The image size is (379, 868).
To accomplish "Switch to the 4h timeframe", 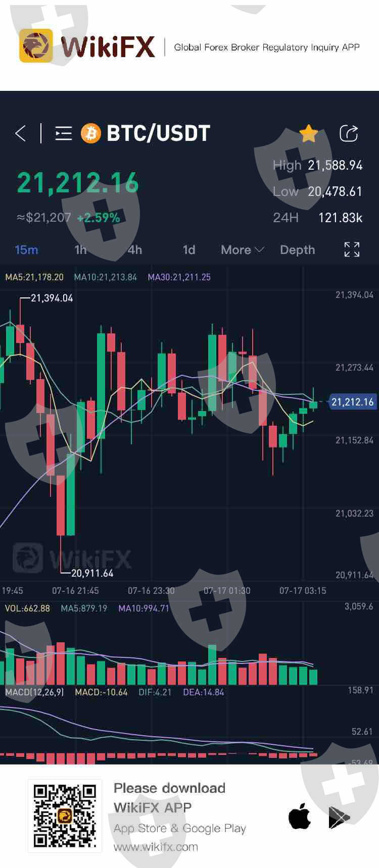I will pos(135,250).
